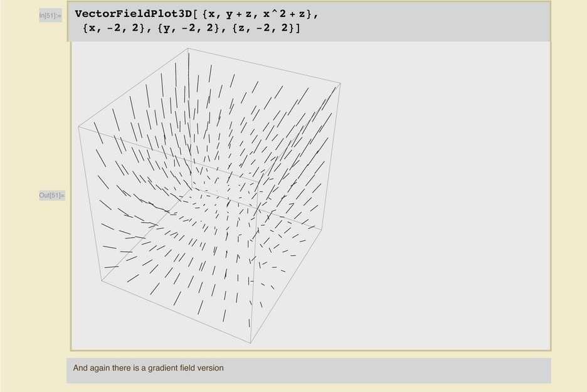Click bottom front corner of bounding cube

tap(251, 343)
